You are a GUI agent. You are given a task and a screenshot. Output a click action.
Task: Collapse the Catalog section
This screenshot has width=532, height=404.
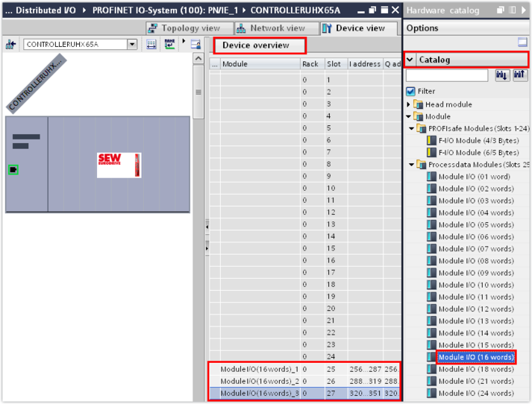[410, 60]
